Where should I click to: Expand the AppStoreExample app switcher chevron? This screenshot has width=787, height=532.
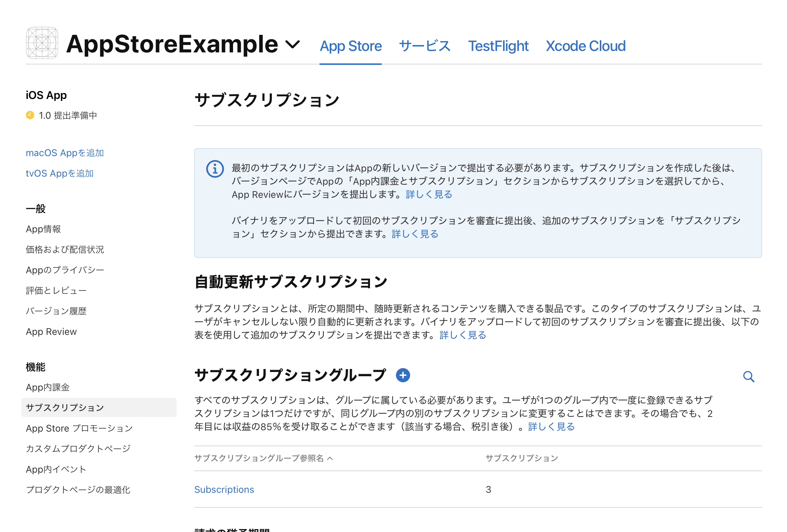[292, 45]
